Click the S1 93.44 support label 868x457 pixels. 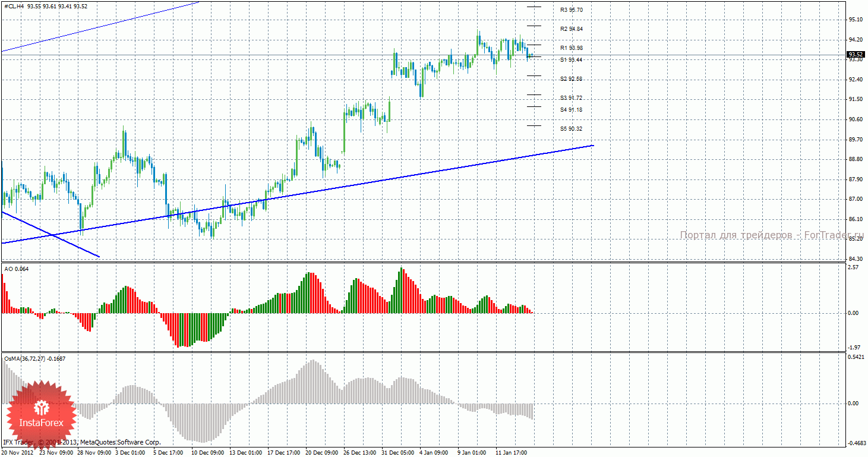click(571, 60)
